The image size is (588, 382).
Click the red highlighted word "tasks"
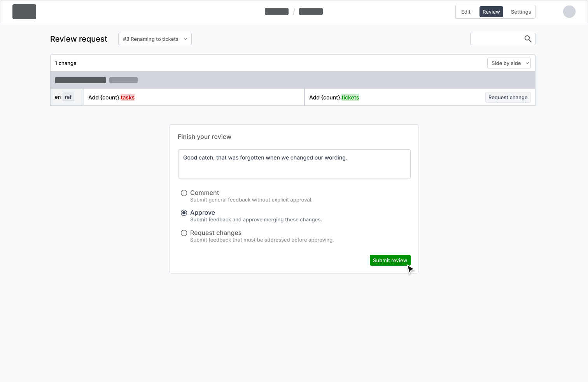(128, 97)
